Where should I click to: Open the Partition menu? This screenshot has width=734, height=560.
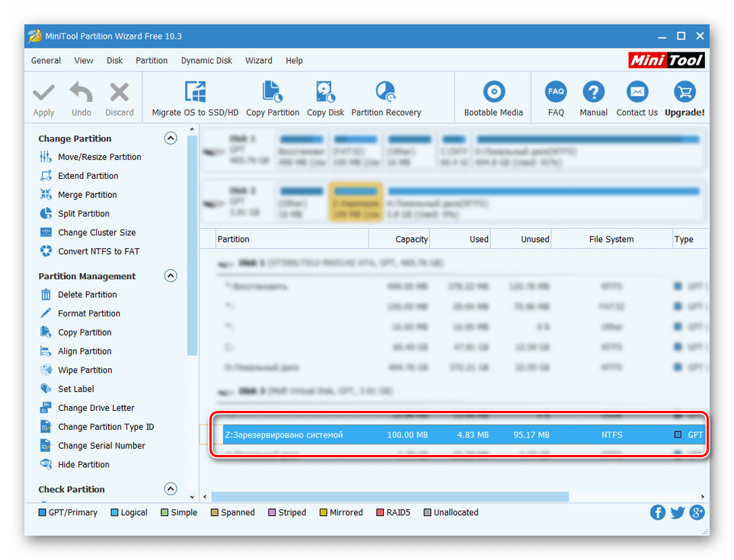click(152, 60)
